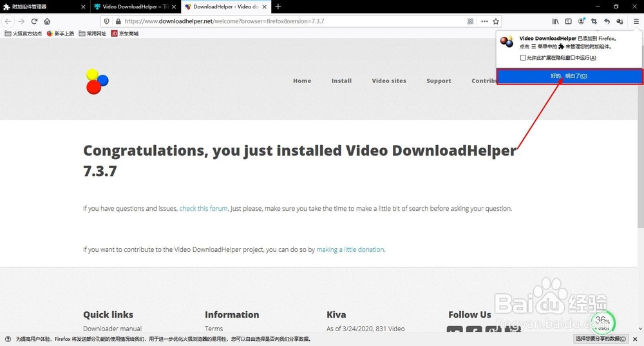Close the add-ons manager tab

tap(83, 6)
